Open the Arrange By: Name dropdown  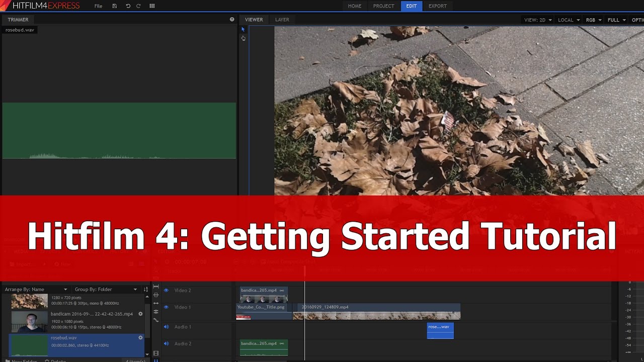(36, 290)
